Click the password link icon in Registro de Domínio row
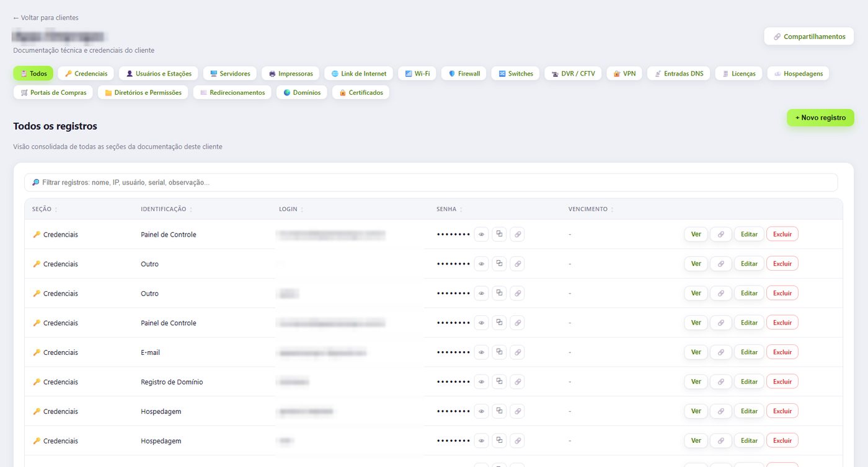 [x=517, y=382]
